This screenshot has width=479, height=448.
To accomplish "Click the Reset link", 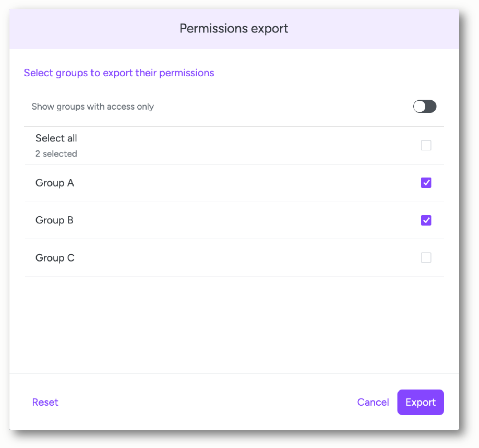I will point(45,402).
